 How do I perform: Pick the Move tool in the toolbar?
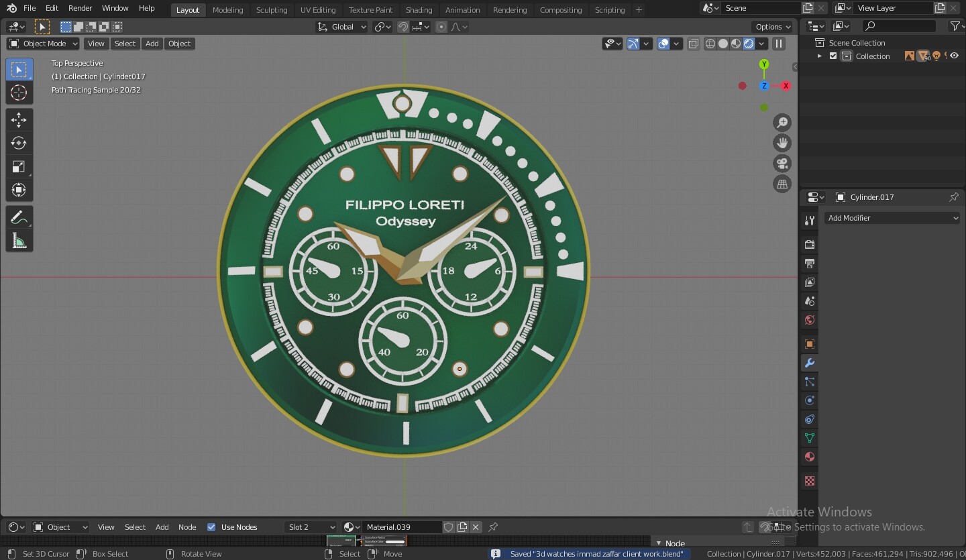click(19, 120)
